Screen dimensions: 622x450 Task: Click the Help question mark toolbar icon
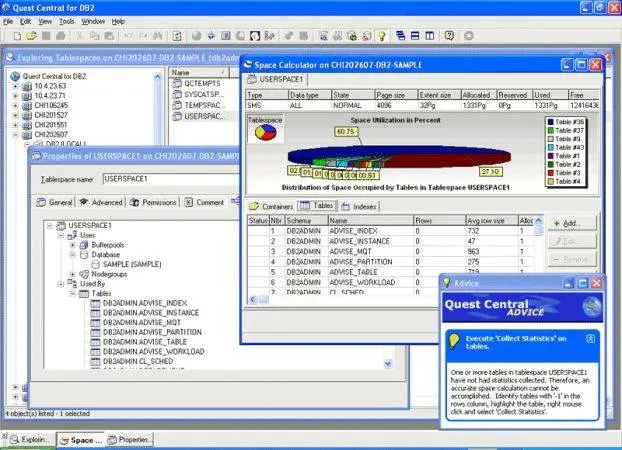click(449, 36)
